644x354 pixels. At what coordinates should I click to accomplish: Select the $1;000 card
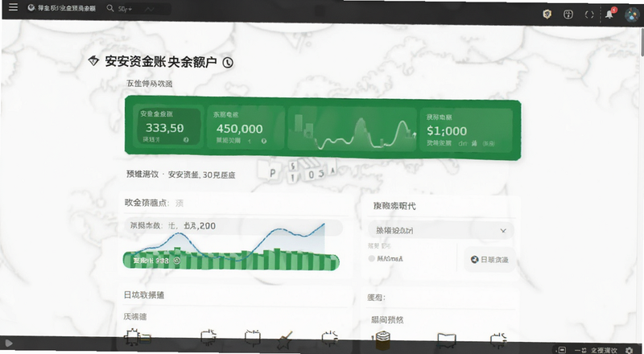[466, 130]
